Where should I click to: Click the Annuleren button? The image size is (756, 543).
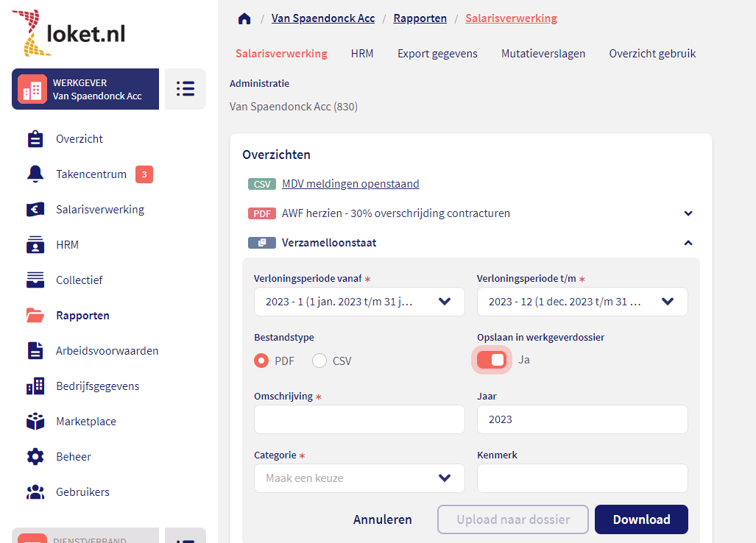383,519
